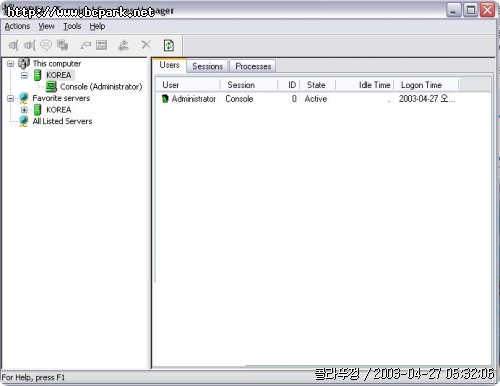
Task: Select Favorite servers tree label
Action: 61,98
